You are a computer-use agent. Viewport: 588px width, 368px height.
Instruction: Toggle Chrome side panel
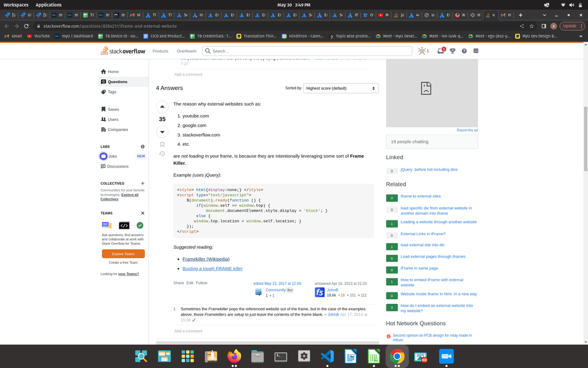pos(544,26)
